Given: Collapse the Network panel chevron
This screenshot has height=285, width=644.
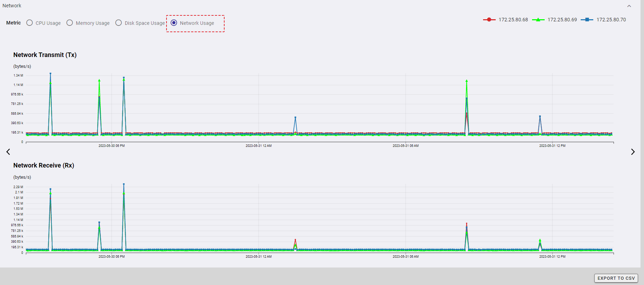Looking at the screenshot, I should [629, 6].
